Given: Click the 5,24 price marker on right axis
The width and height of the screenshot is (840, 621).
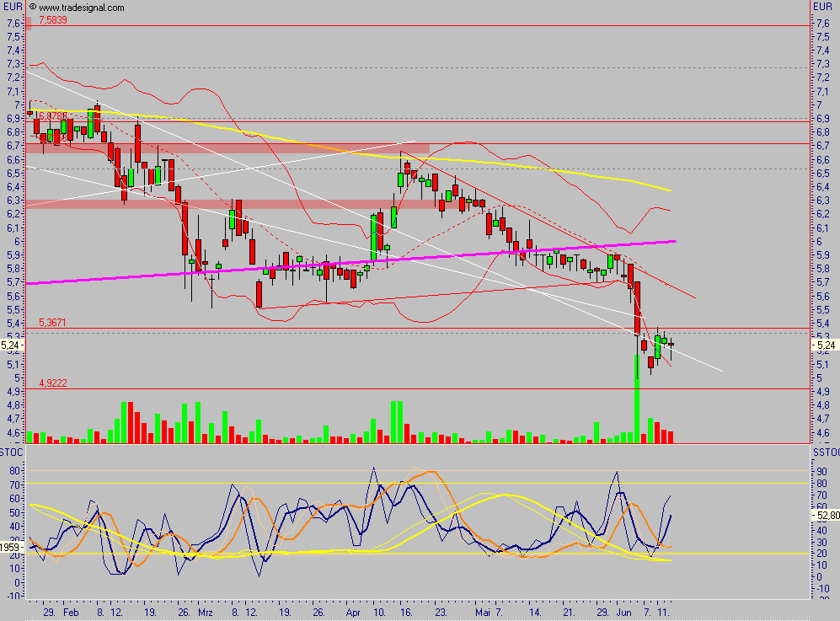Looking at the screenshot, I should [x=826, y=345].
